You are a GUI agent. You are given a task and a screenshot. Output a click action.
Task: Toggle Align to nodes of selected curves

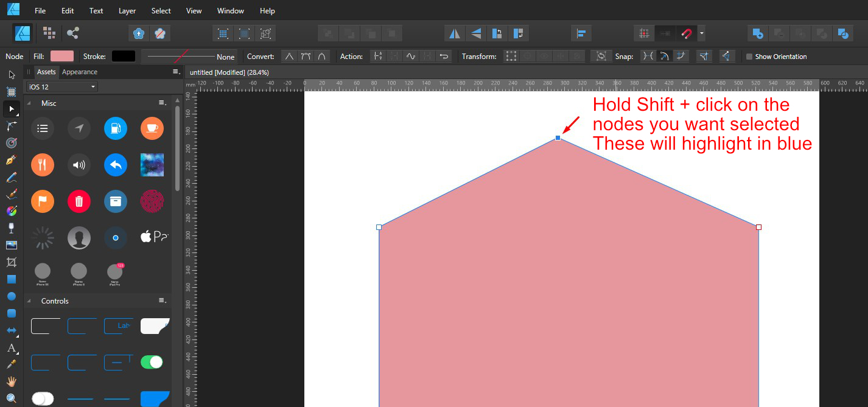(648, 56)
